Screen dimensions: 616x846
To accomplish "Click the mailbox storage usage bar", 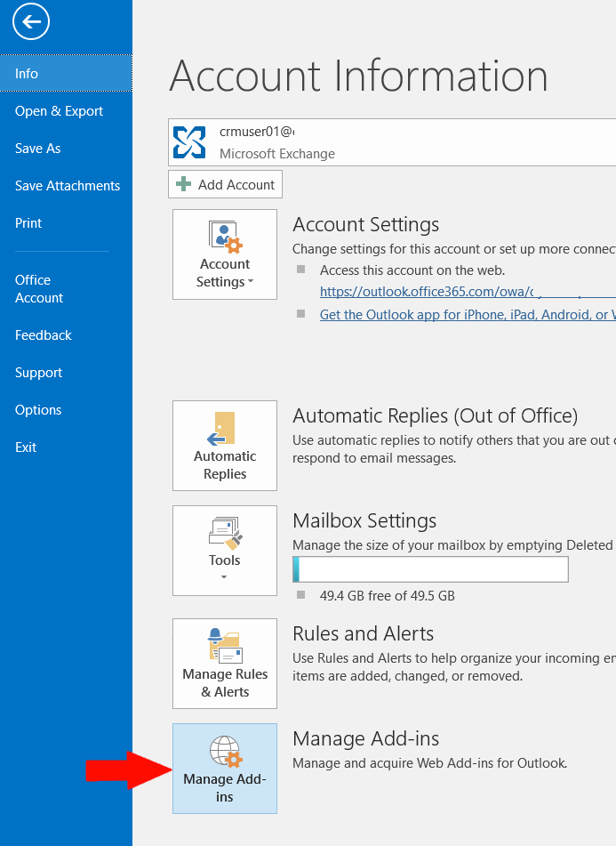I will [430, 569].
